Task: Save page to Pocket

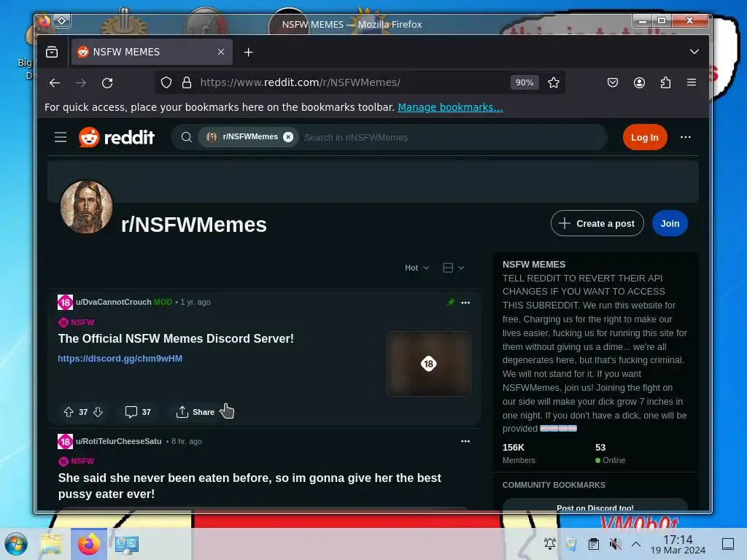Action: (x=613, y=83)
